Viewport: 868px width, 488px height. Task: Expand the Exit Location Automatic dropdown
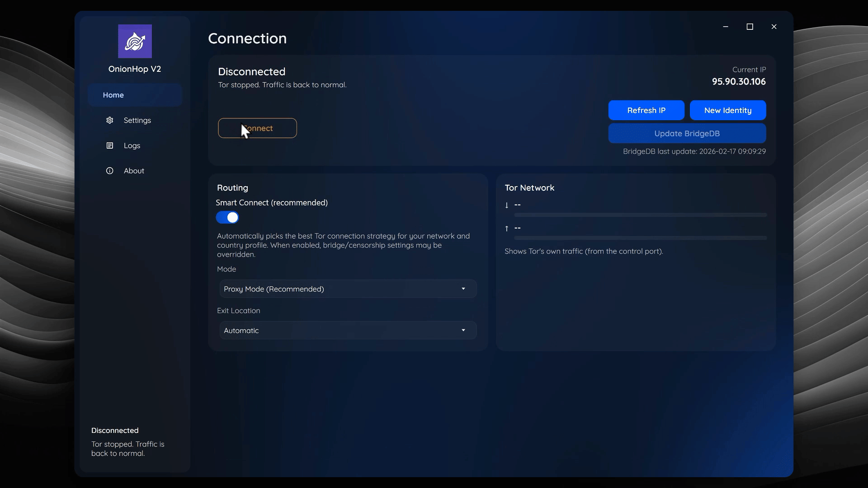347,330
